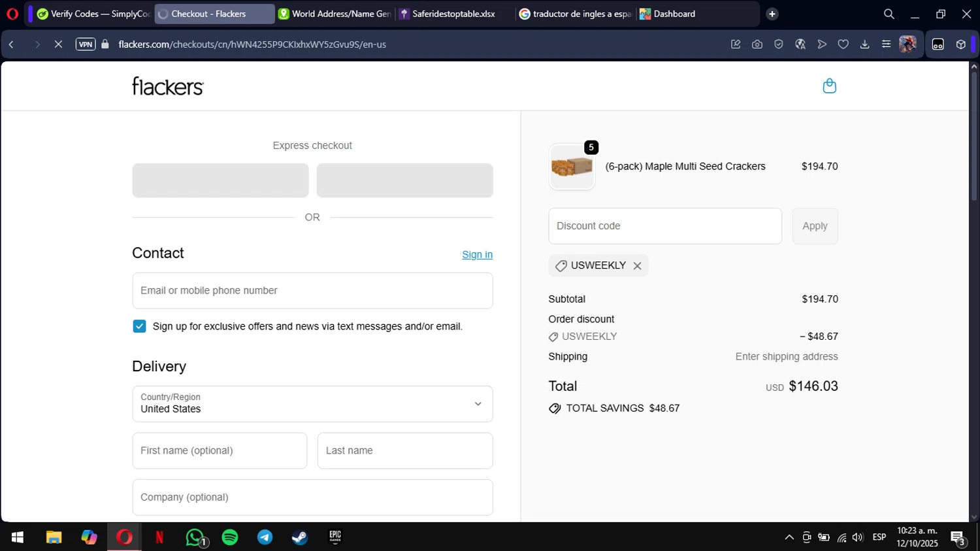The height and width of the screenshot is (551, 980).
Task: Open Steam from the taskbar
Action: pyautogui.click(x=300, y=537)
